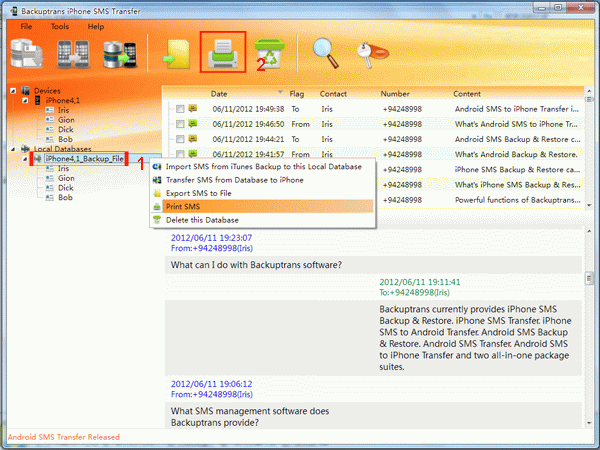600x450 pixels.
Task: Click the Flag column header
Action: 297,94
